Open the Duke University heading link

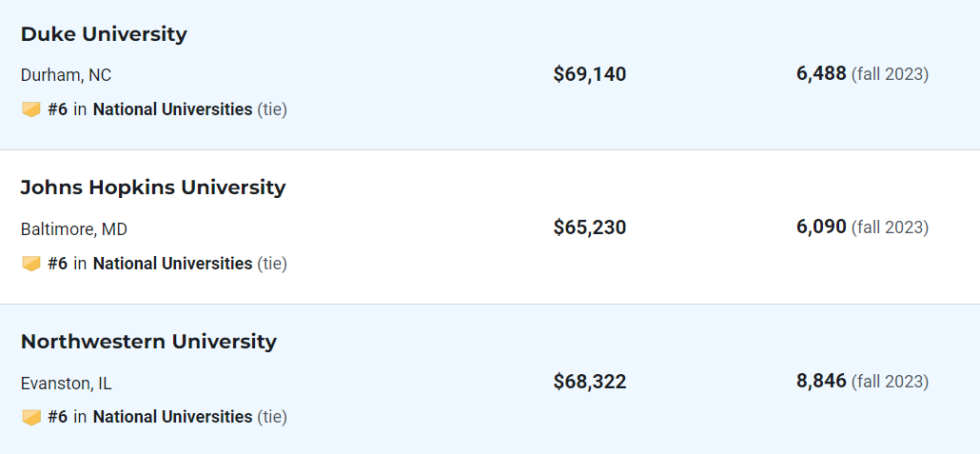pyautogui.click(x=104, y=34)
